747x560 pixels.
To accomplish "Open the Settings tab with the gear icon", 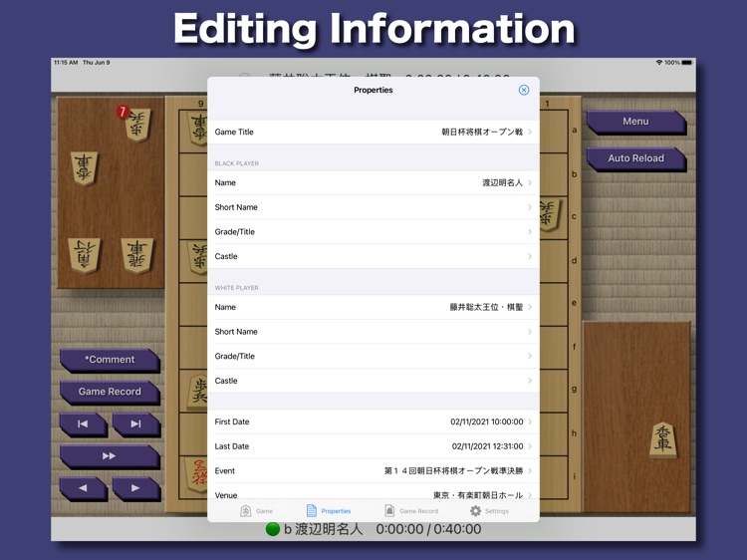I will 489,511.
